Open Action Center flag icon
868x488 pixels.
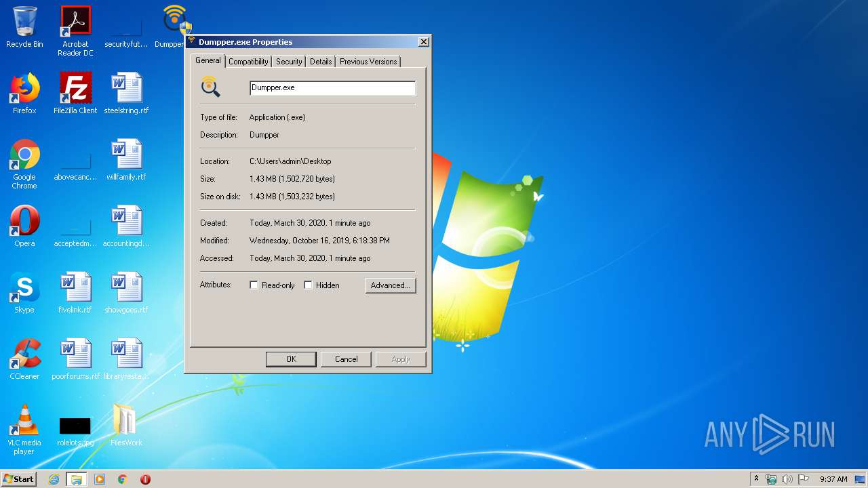tap(804, 479)
